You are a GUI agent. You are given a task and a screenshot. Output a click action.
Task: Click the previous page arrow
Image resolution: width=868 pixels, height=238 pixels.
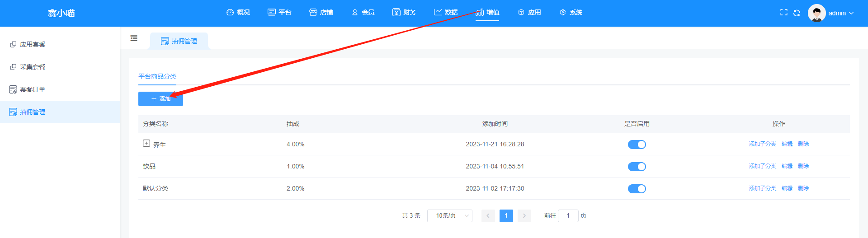click(488, 216)
